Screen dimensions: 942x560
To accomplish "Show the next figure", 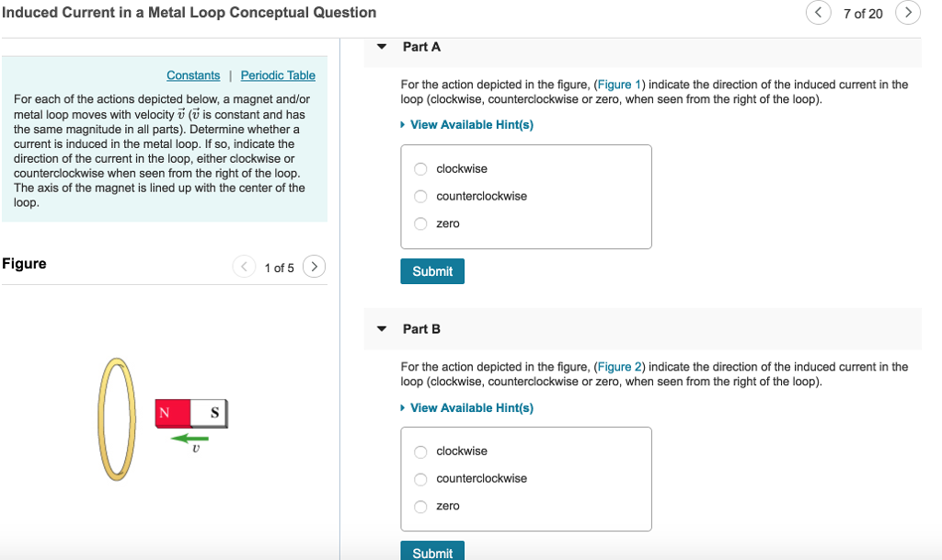I will pyautogui.click(x=314, y=267).
